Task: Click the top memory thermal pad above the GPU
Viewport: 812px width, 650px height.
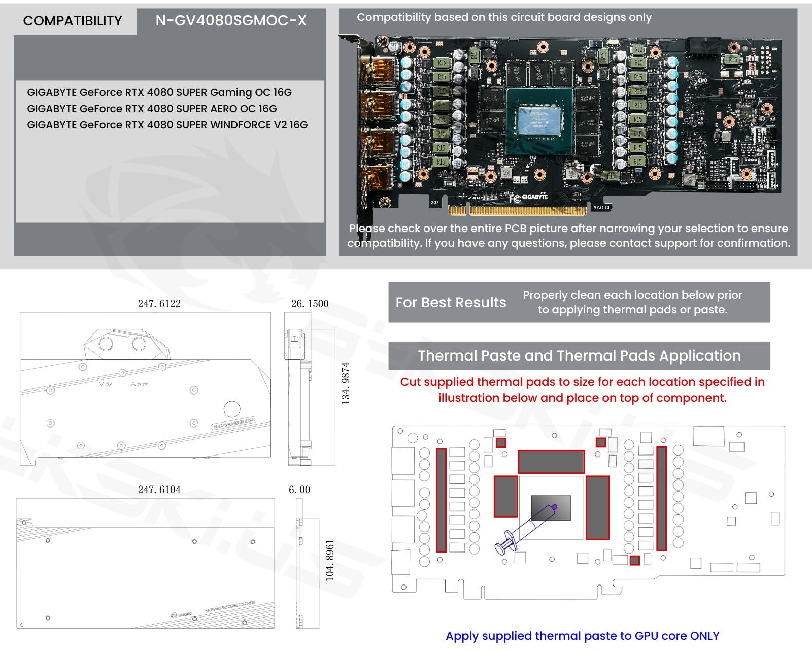Action: pyautogui.click(x=551, y=462)
